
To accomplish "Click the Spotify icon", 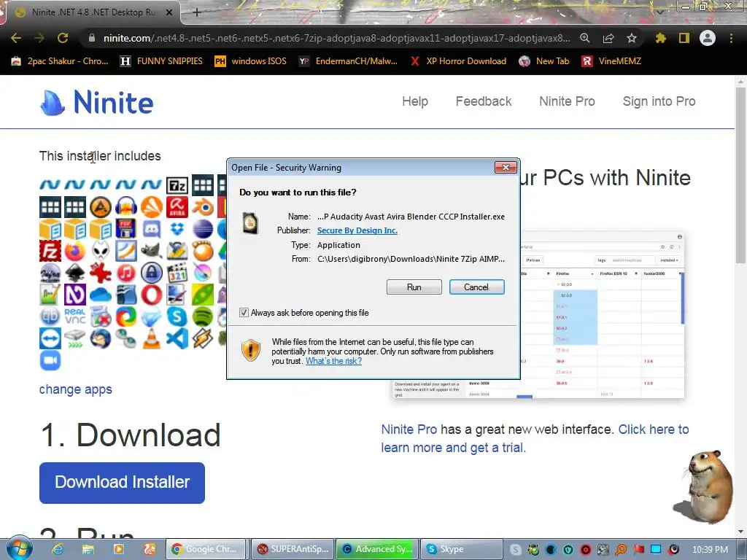I will 203,316.
